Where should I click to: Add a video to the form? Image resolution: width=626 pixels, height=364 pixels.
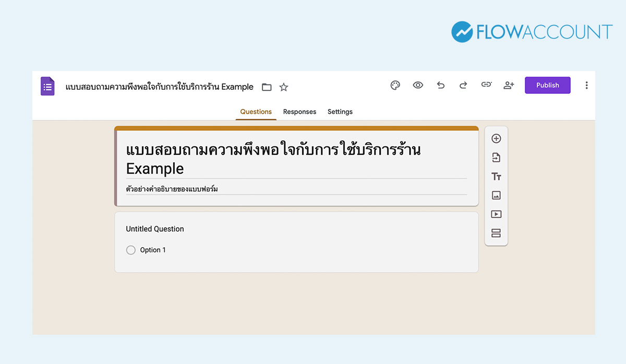pyautogui.click(x=496, y=214)
